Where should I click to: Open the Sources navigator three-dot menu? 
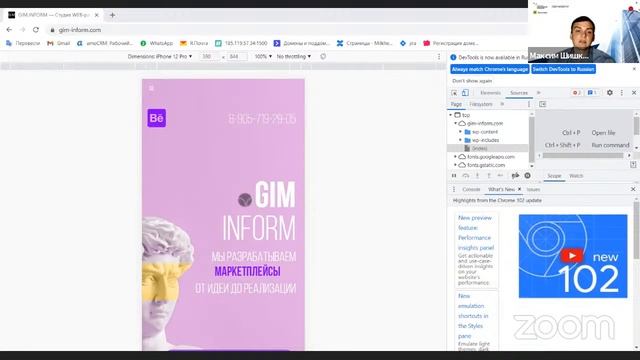click(529, 104)
